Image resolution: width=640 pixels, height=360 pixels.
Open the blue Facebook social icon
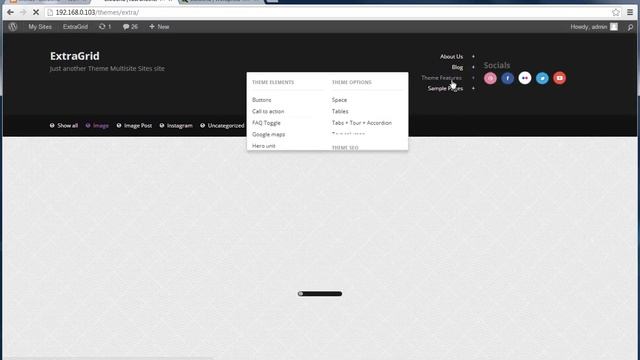pos(507,78)
